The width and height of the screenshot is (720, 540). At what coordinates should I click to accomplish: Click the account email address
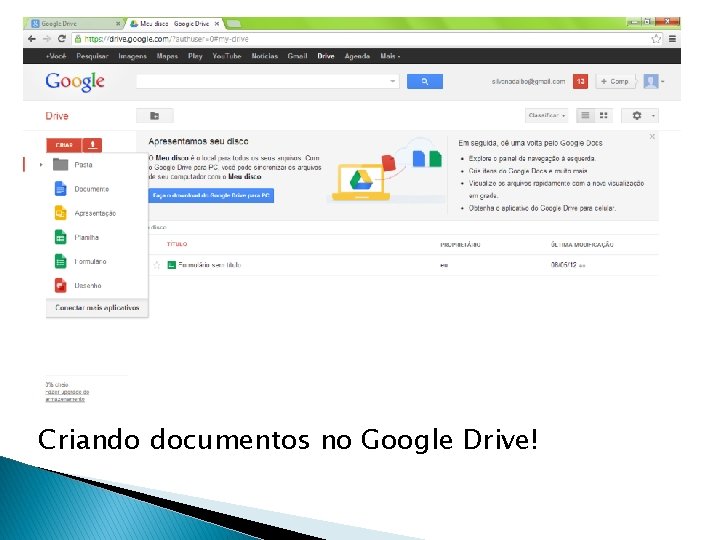[x=528, y=81]
